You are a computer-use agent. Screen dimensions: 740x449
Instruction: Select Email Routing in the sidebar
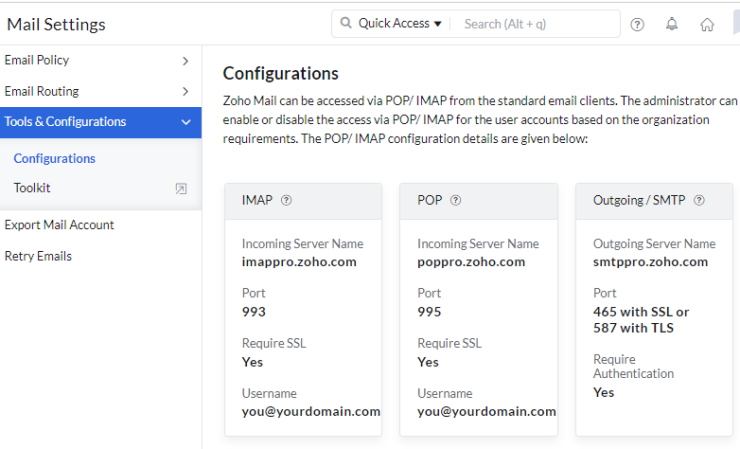click(x=42, y=91)
